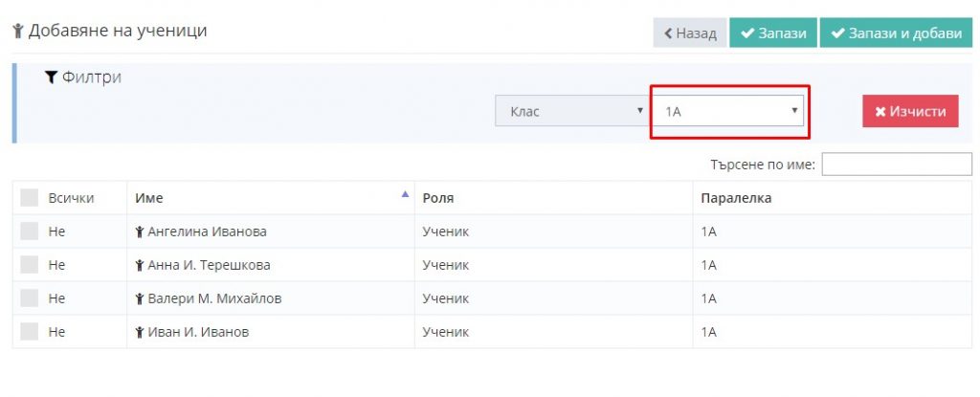Go back with the Назад button
This screenshot has width=980, height=397.
[690, 33]
